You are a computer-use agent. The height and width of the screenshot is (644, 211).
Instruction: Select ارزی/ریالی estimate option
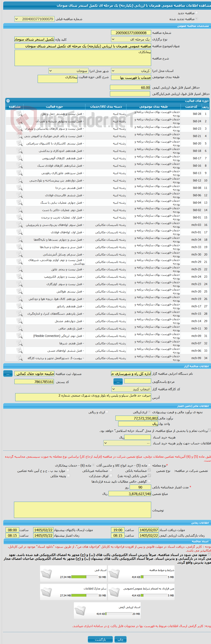(x=149, y=412)
